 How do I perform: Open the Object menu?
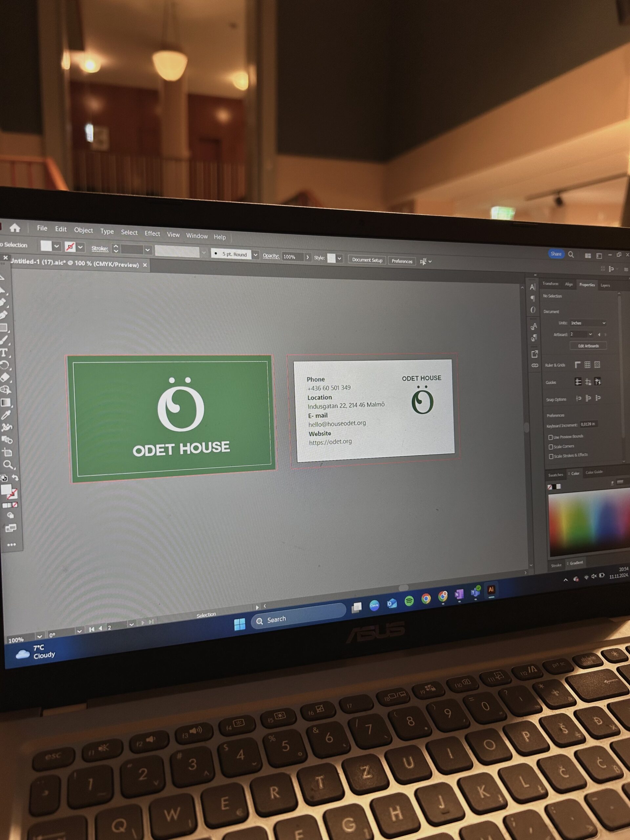coord(84,230)
